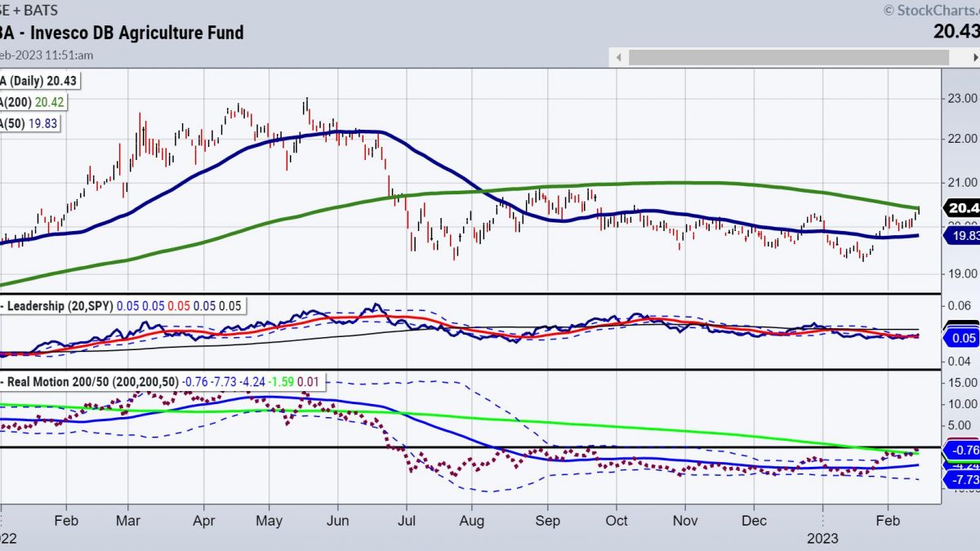Click the Dec label on the time axis
Image resolution: width=980 pixels, height=551 pixels.
click(x=755, y=520)
